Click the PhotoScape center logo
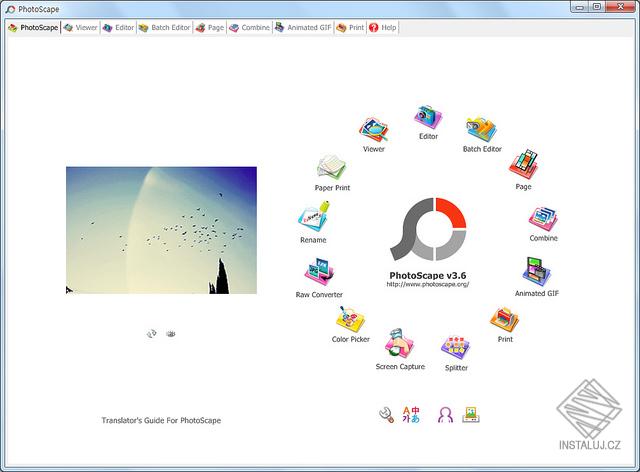The height and width of the screenshot is (472, 640). coord(428,229)
